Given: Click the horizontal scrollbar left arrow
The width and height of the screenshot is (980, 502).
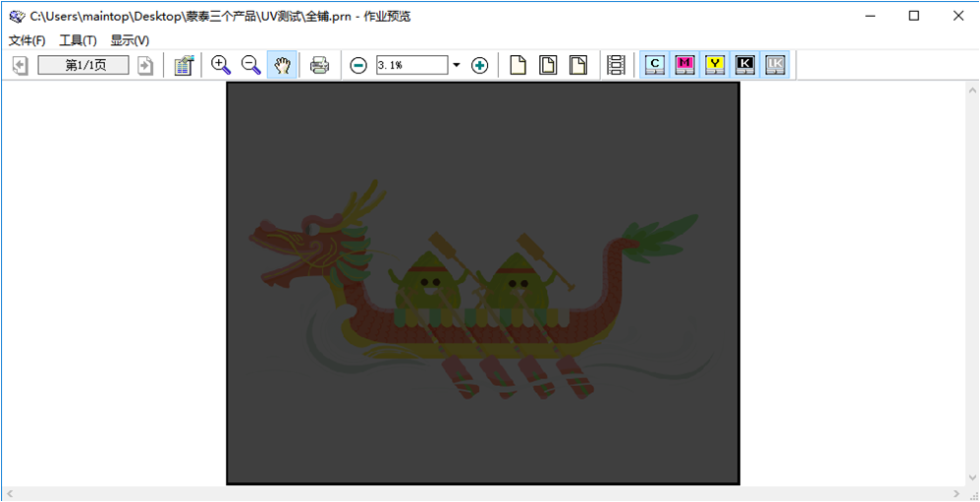Looking at the screenshot, I should click(x=9, y=494).
